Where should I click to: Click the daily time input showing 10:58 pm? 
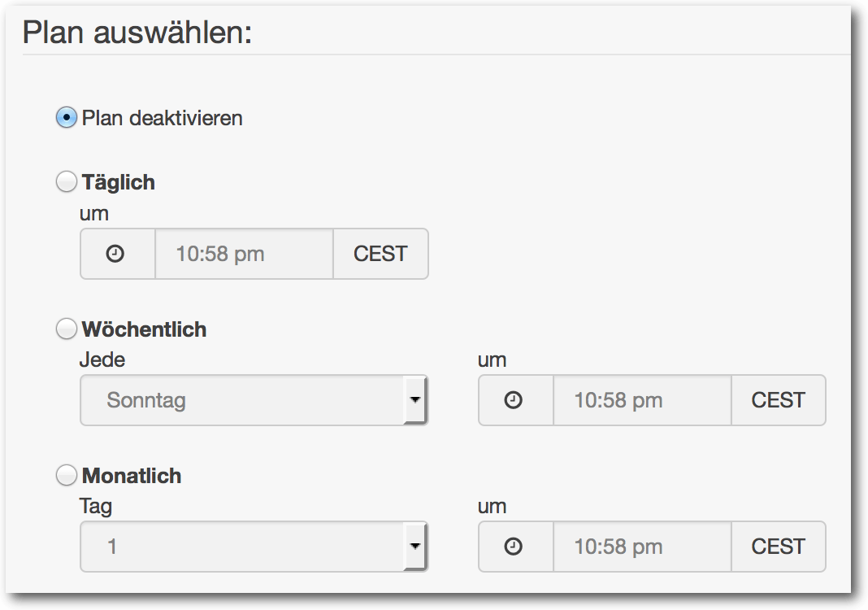[x=244, y=254]
